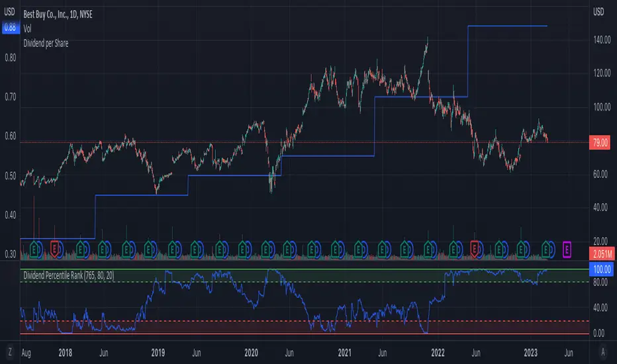Screen dimensions: 617x364
Task: Select the dotted red 79.00 price line
Action: (x=305, y=142)
